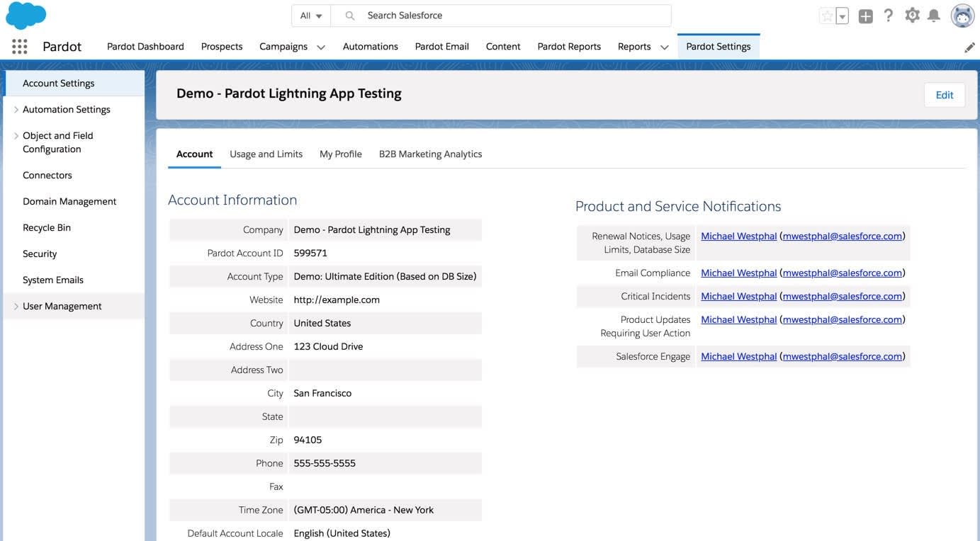Image resolution: width=980 pixels, height=541 pixels.
Task: Open the setup gear icon
Action: click(x=913, y=16)
